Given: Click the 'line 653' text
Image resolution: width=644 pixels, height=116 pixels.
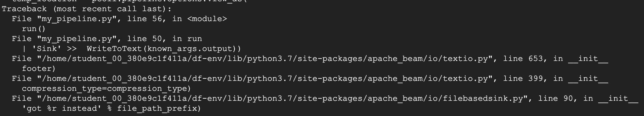Looking at the screenshot, I should [523, 59].
